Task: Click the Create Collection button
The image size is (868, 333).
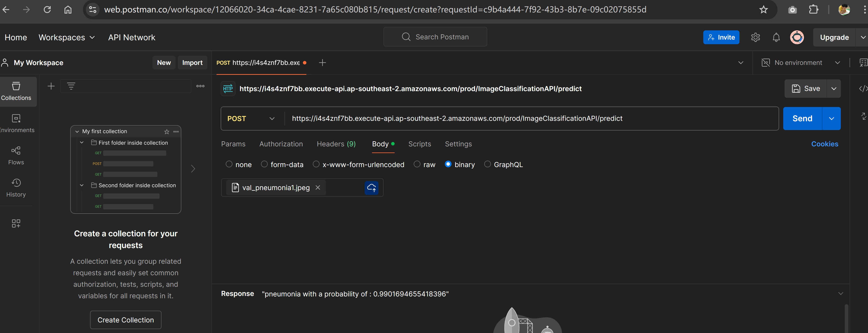Action: [x=126, y=320]
